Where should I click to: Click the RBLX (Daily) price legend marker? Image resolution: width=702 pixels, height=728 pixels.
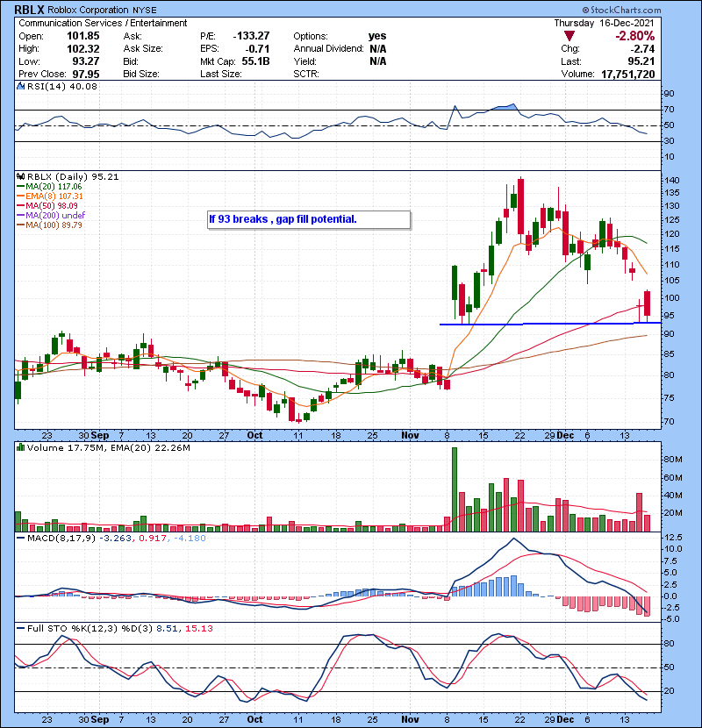(x=20, y=176)
